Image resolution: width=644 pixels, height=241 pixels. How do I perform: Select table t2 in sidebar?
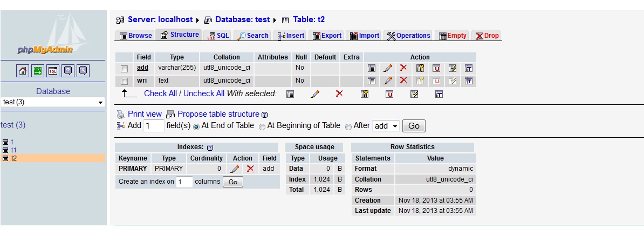pyautogui.click(x=14, y=158)
